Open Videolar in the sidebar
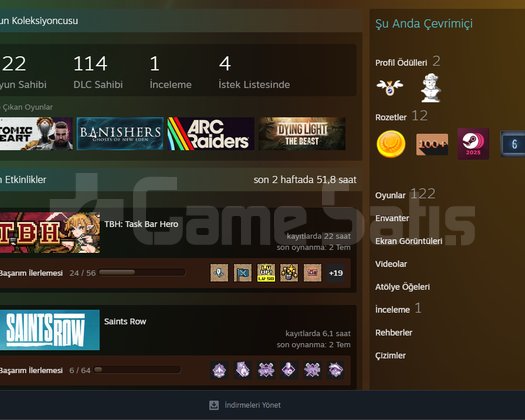 point(391,264)
